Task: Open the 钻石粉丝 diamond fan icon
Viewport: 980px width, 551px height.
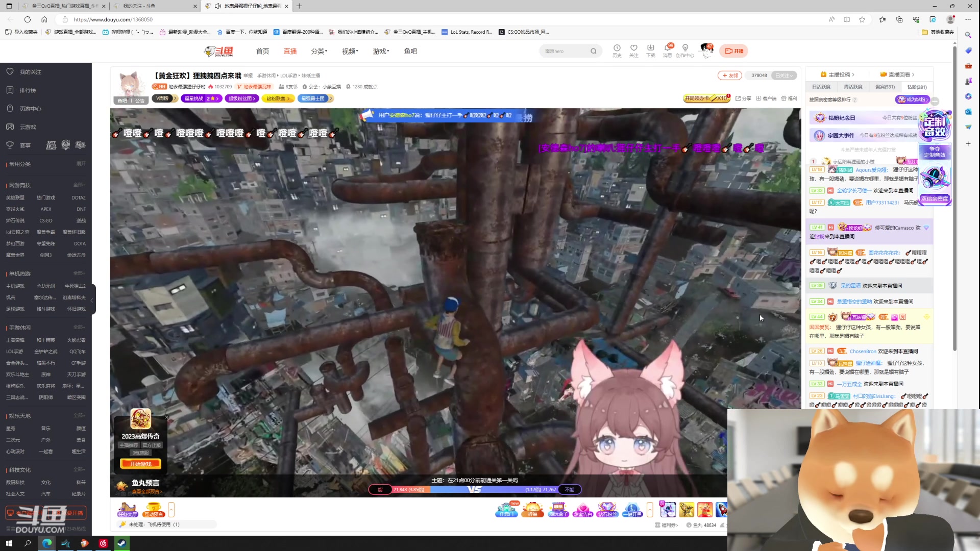Action: pos(607,509)
